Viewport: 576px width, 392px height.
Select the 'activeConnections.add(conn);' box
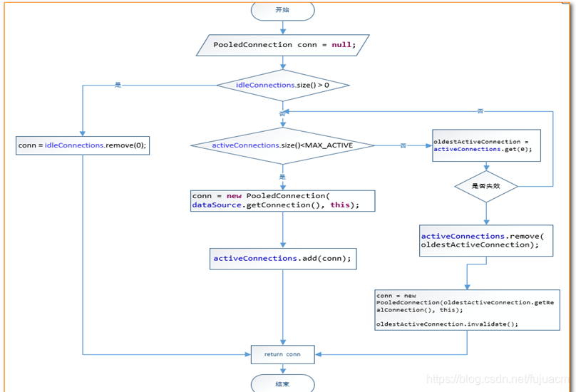point(283,259)
